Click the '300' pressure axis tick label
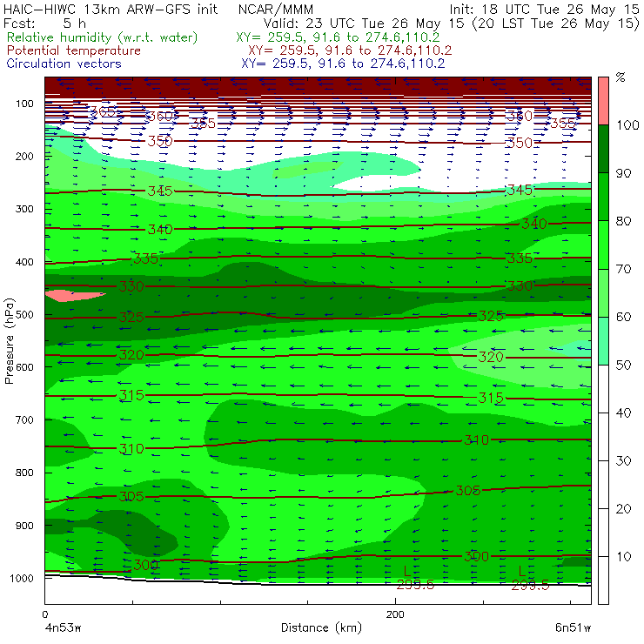 (24, 209)
